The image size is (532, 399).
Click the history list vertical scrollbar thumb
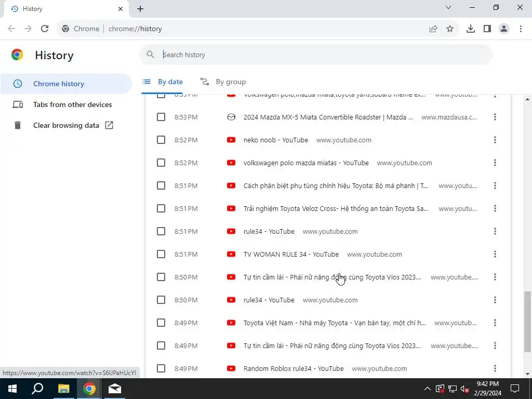[x=527, y=322]
